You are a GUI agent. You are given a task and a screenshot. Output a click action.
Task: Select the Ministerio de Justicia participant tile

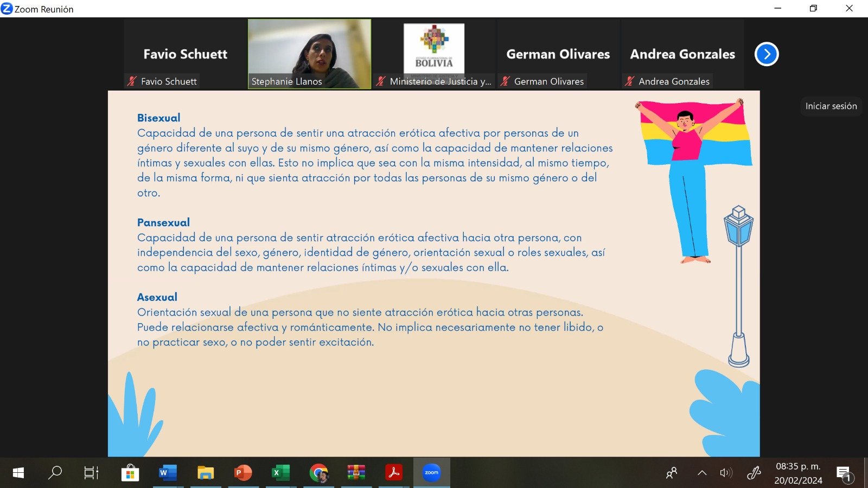434,54
